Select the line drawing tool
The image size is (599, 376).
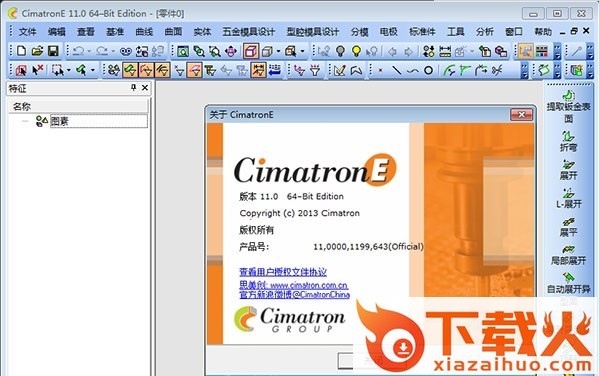pyautogui.click(x=397, y=70)
